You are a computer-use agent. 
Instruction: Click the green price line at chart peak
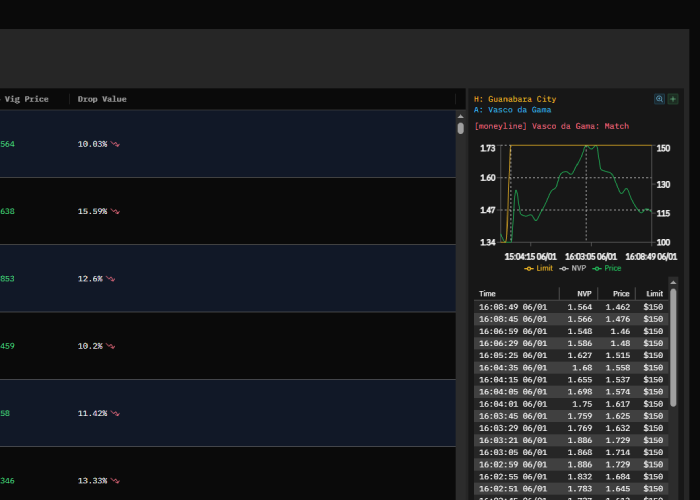point(587,146)
